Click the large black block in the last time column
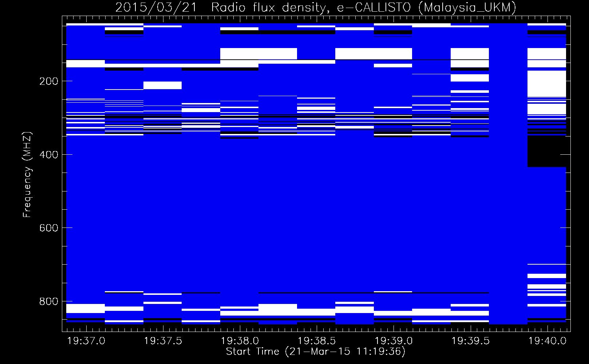 pyautogui.click(x=547, y=151)
